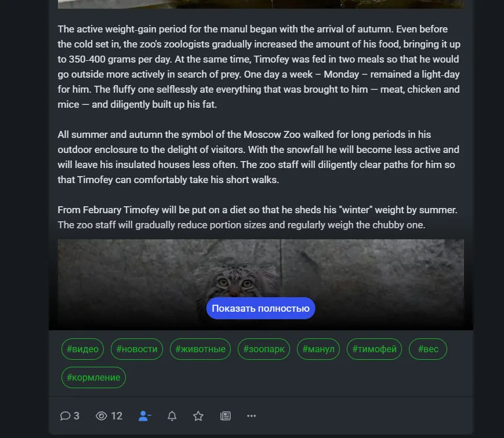
Task: Open the newspaper reader-view icon
Action: 226,416
